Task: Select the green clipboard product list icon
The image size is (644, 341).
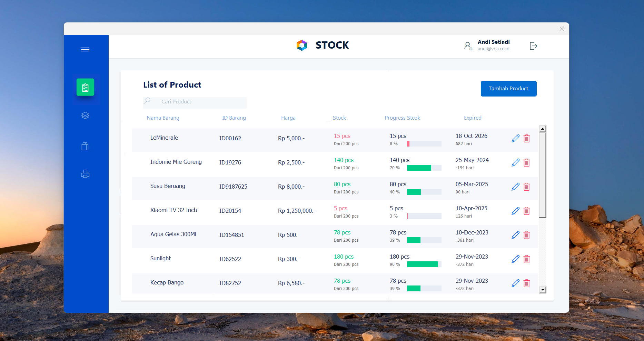Action: (x=85, y=88)
